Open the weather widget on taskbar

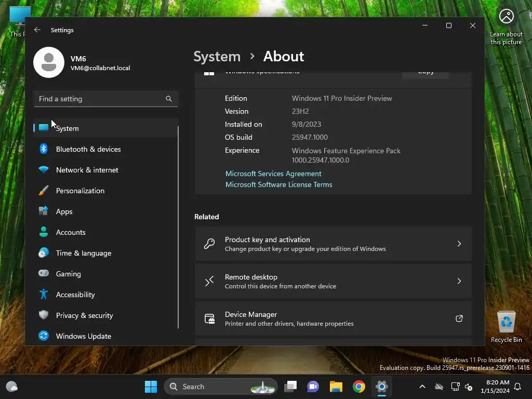click(x=12, y=387)
